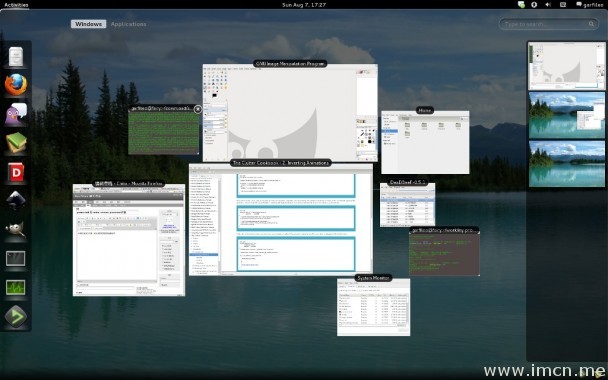Open the clock showing Sun Aug 7

tap(304, 5)
